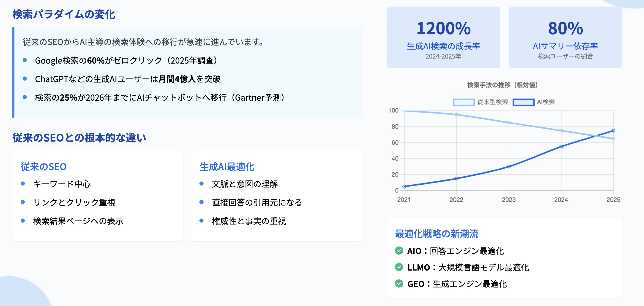Image resolution: width=644 pixels, height=306 pixels.
Task: Click the green checkmark beside GEO
Action: coord(399,284)
